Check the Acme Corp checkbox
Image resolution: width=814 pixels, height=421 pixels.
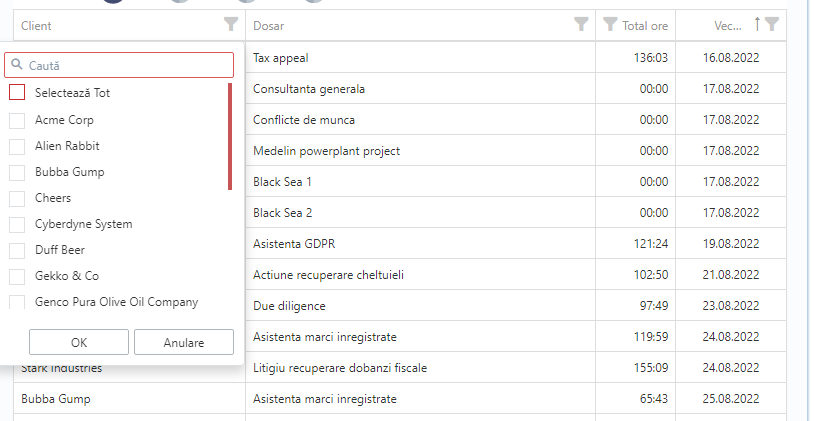[17, 120]
